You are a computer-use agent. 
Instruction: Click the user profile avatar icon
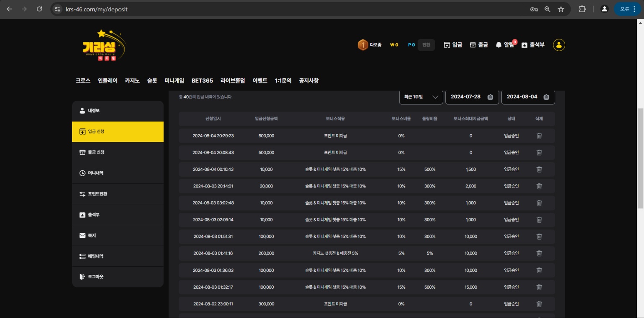[x=559, y=45]
